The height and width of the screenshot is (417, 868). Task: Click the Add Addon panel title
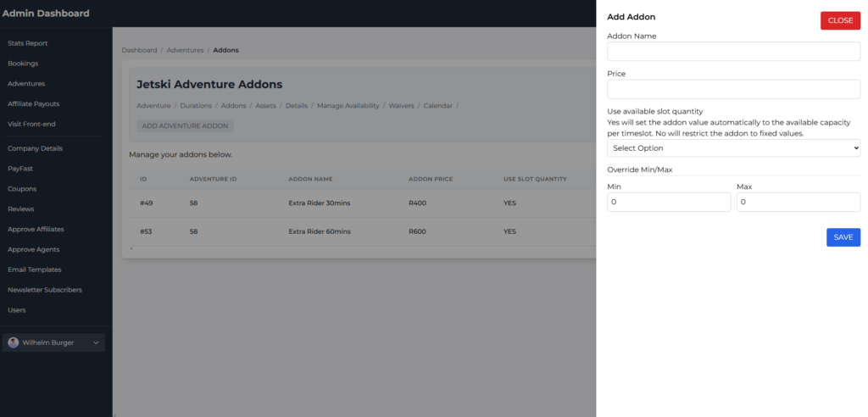coord(631,17)
